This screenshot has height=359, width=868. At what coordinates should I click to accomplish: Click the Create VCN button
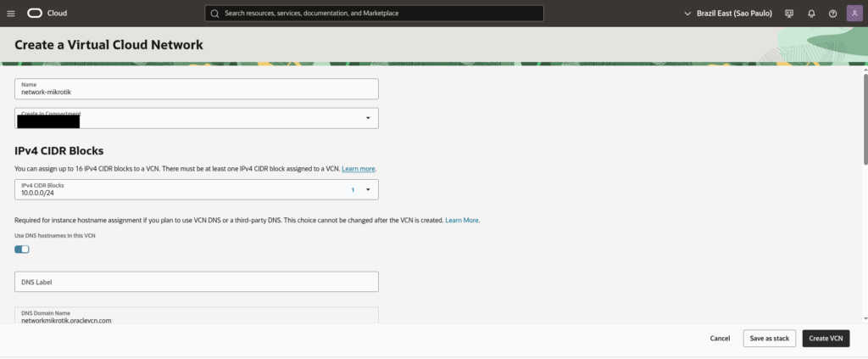826,338
